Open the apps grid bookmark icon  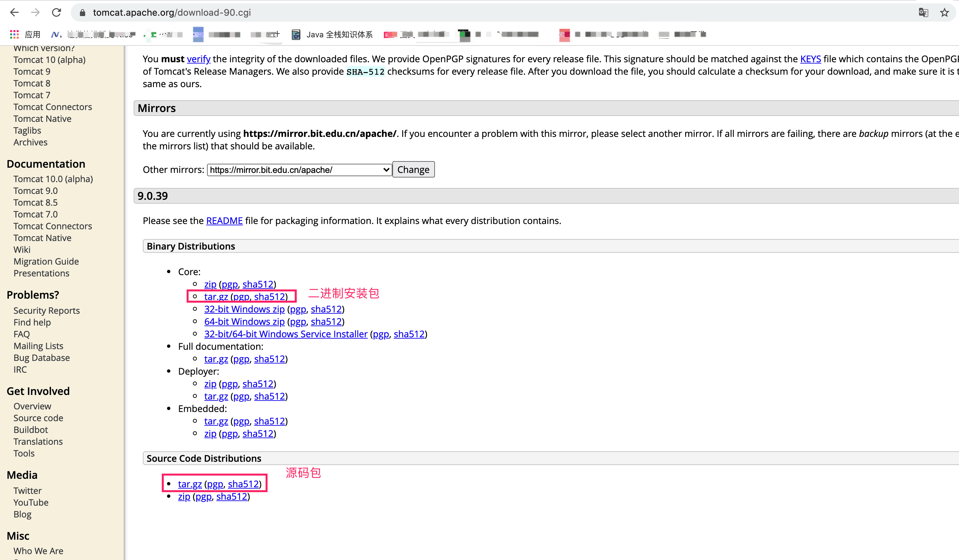click(14, 35)
